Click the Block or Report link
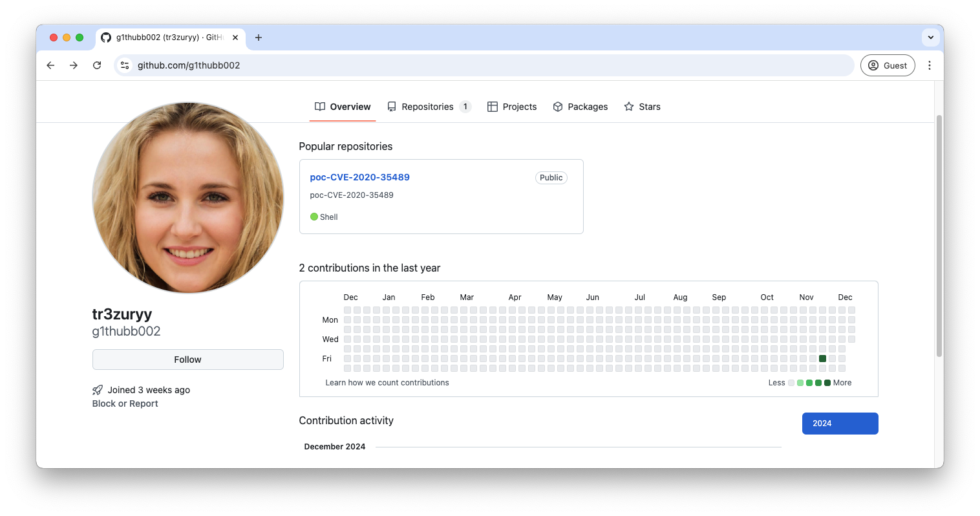 [125, 403]
